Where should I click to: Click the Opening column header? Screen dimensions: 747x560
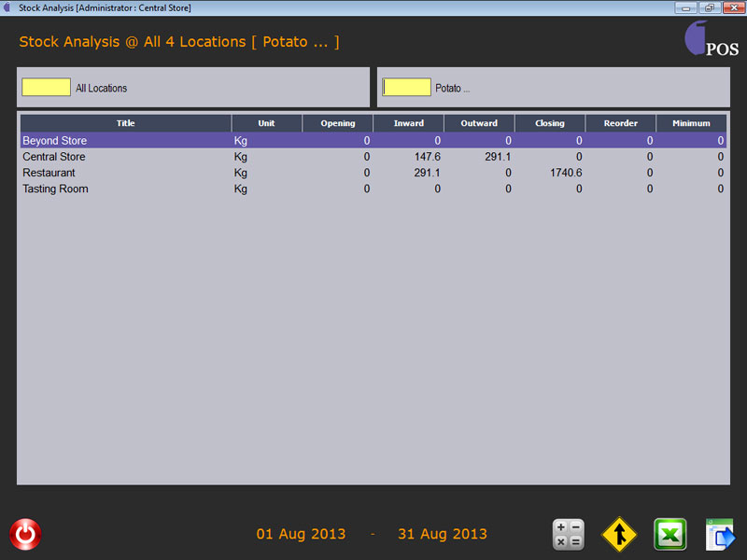click(337, 123)
